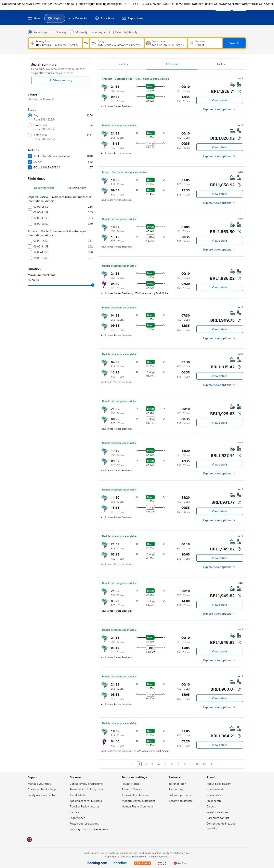Screen dimensions: 274x868
Task: Switch to the Fastest sorting tab
Action: point(221,64)
